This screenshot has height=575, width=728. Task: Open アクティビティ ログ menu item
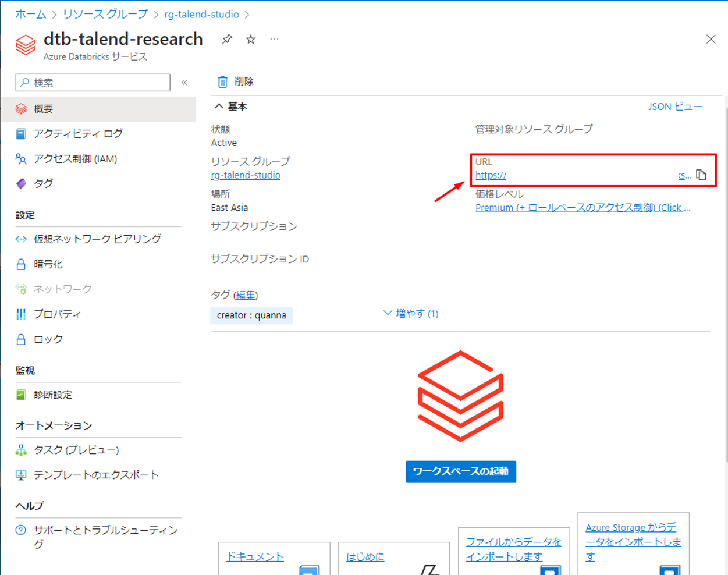point(78,133)
